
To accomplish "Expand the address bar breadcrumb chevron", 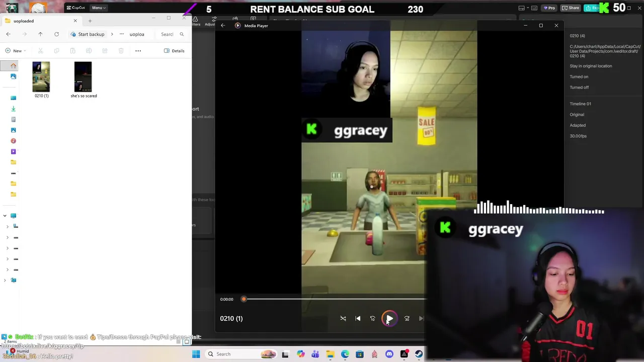I will 112,34.
